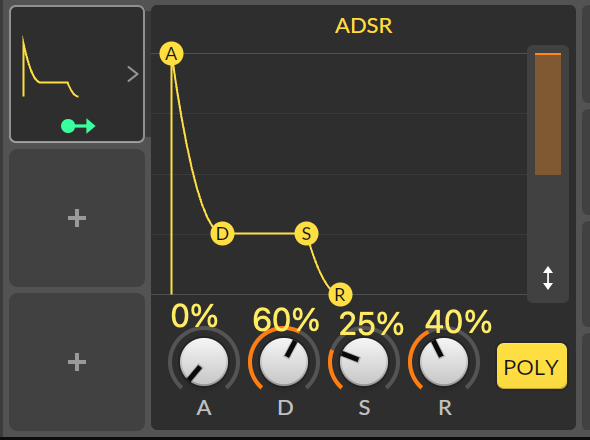Click the 40% release value readout

pos(458,322)
